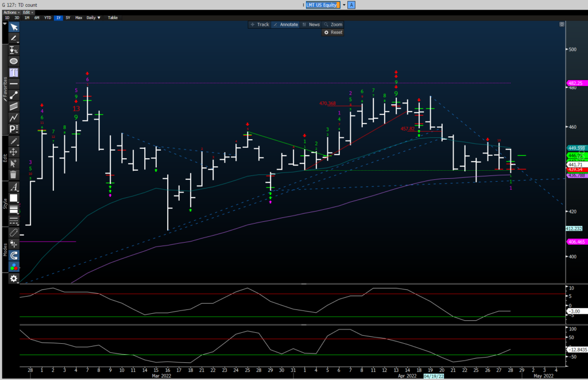Collapse the toolbar using top-left triangle
Image resolution: width=588 pixels, height=380 pixels.
pos(5,24)
